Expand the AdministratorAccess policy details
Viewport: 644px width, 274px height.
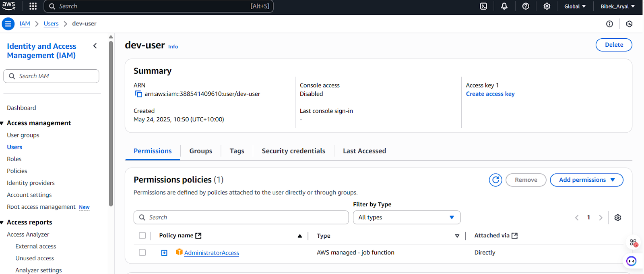(x=164, y=253)
